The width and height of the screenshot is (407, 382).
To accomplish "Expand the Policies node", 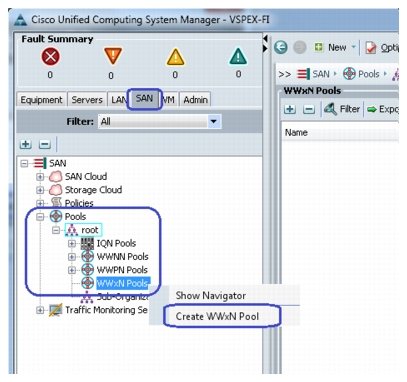I will coord(40,203).
